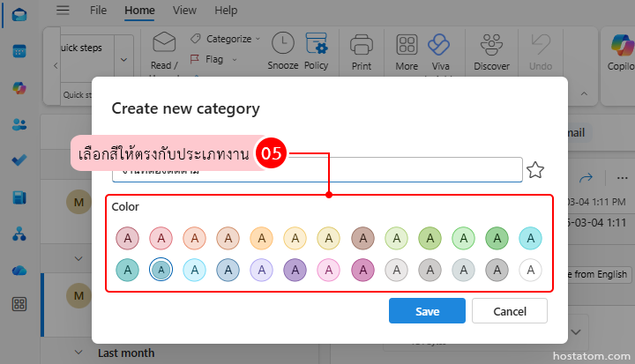The image size is (635, 364).
Task: Select the currently highlighted blue swatch
Action: point(161,270)
